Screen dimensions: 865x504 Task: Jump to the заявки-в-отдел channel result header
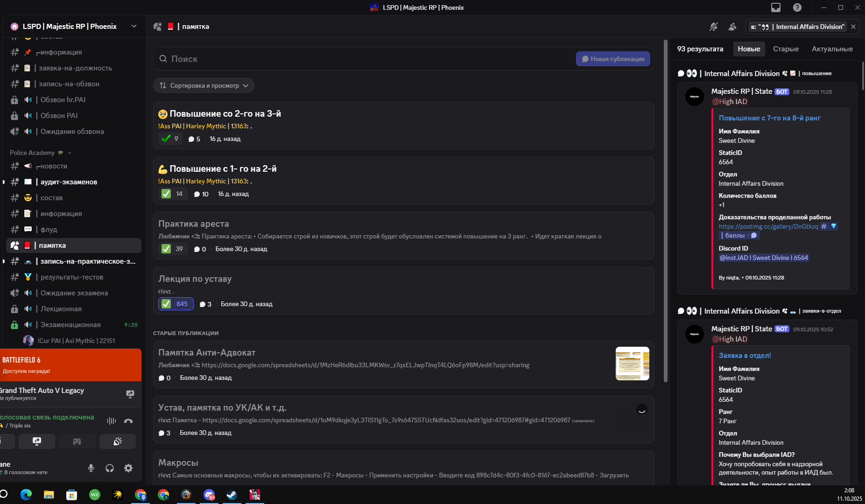click(760, 311)
